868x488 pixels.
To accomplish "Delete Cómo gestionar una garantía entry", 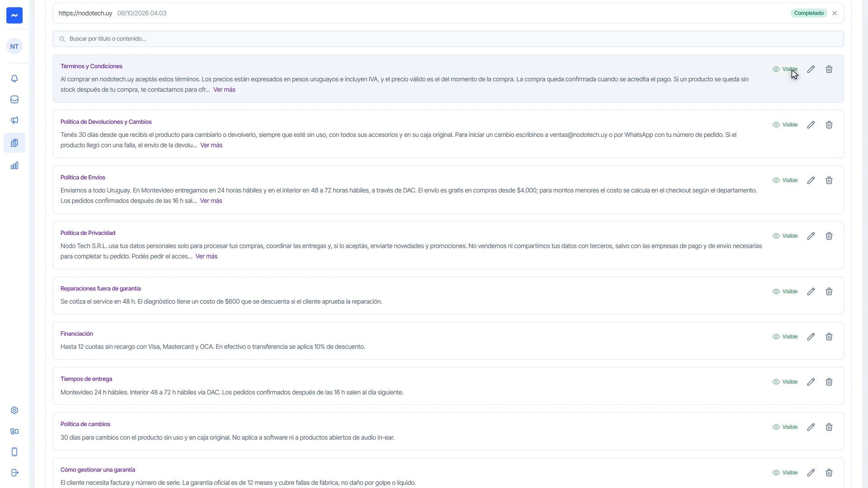I will click(829, 473).
